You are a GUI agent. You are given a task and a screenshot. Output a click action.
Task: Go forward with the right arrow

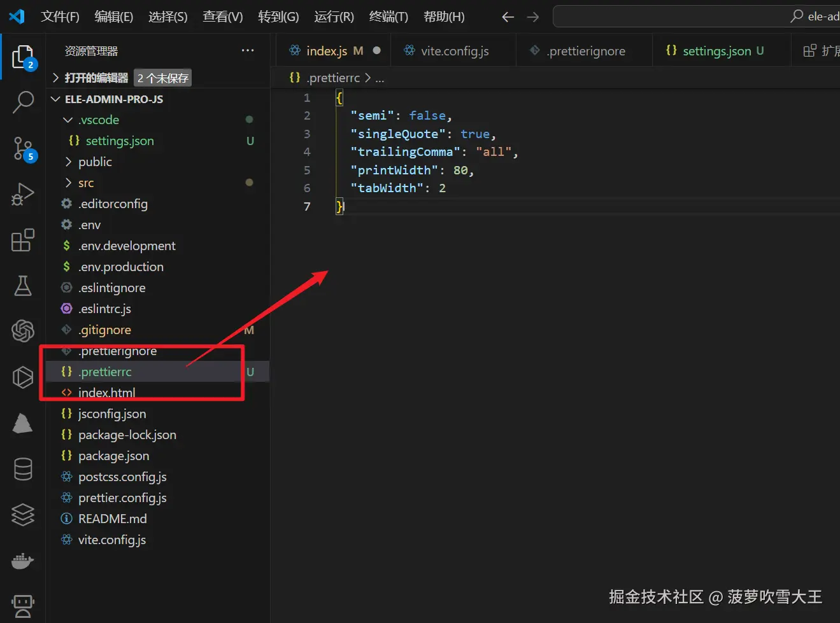pyautogui.click(x=533, y=17)
